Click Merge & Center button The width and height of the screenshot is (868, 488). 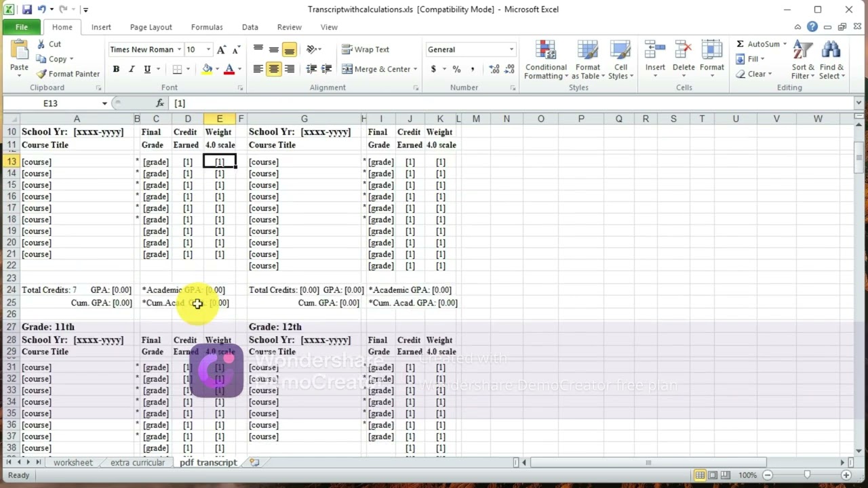tap(376, 69)
